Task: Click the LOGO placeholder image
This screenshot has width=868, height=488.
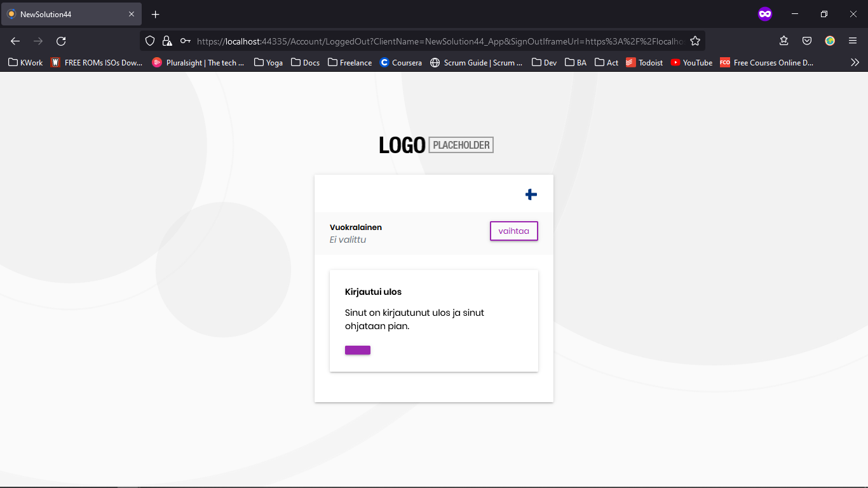Action: pyautogui.click(x=436, y=145)
